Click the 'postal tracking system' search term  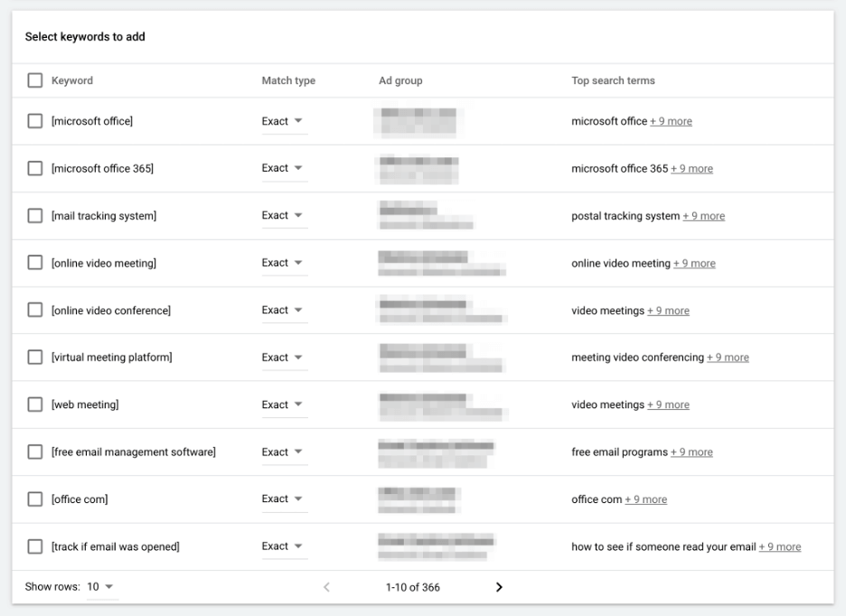tap(625, 216)
